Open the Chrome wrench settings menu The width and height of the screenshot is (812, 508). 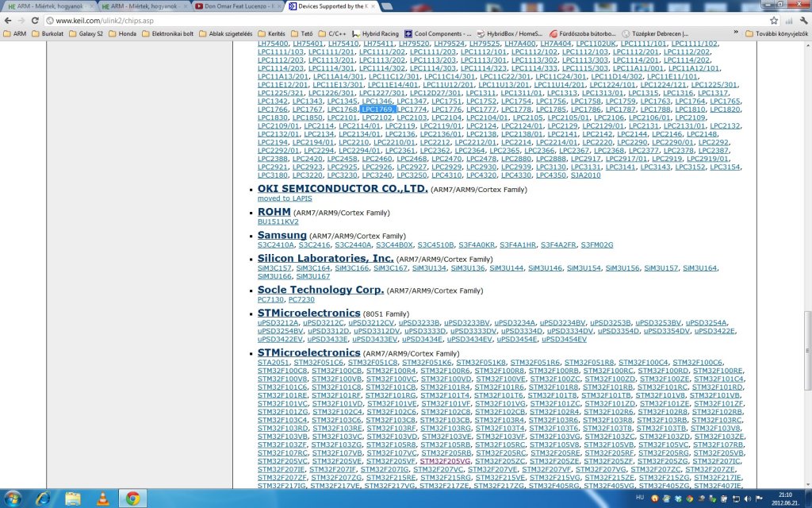click(x=803, y=21)
